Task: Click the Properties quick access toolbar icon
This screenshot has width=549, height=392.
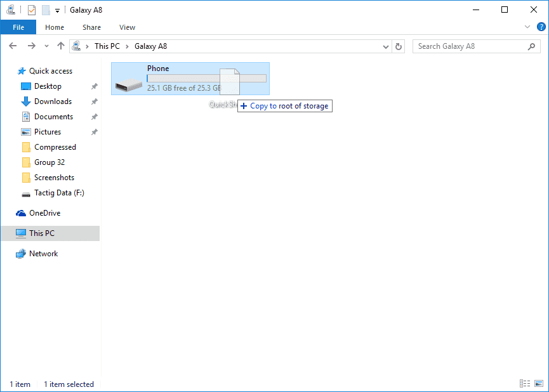Action: 32,10
